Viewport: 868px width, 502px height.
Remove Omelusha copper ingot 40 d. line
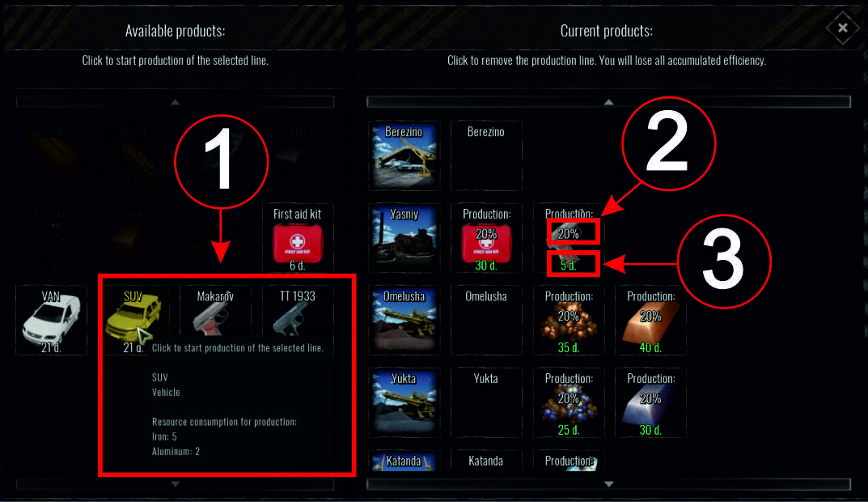650,321
